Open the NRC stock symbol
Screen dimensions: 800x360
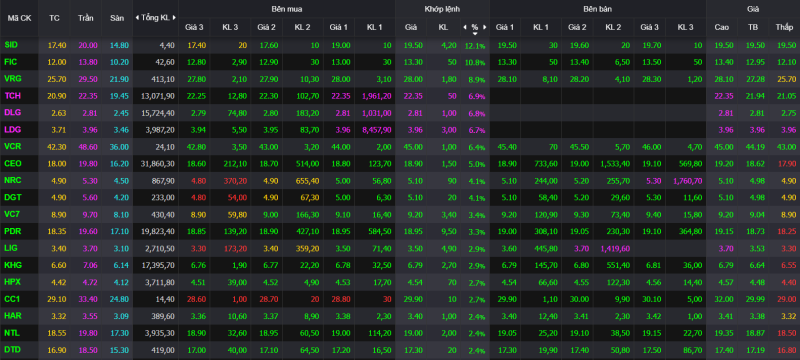pyautogui.click(x=12, y=180)
